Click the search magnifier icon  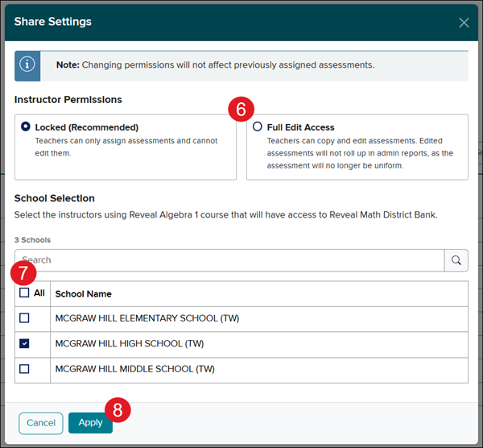[x=456, y=260]
